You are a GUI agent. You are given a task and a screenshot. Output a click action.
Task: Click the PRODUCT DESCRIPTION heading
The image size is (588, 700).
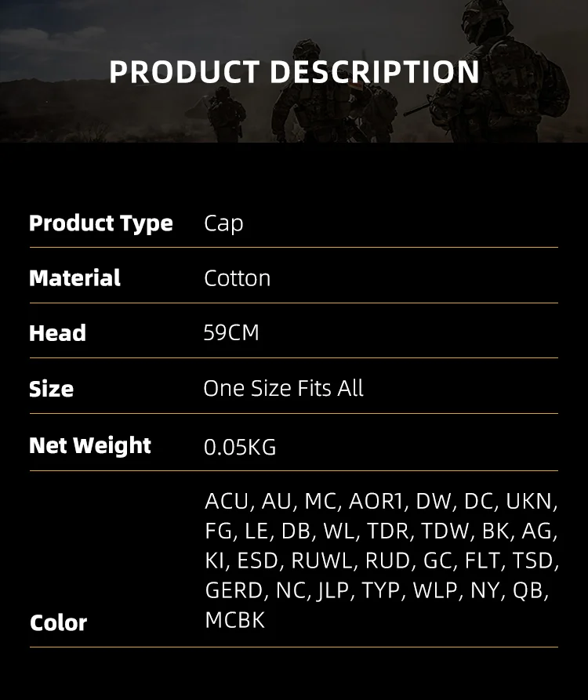294,72
